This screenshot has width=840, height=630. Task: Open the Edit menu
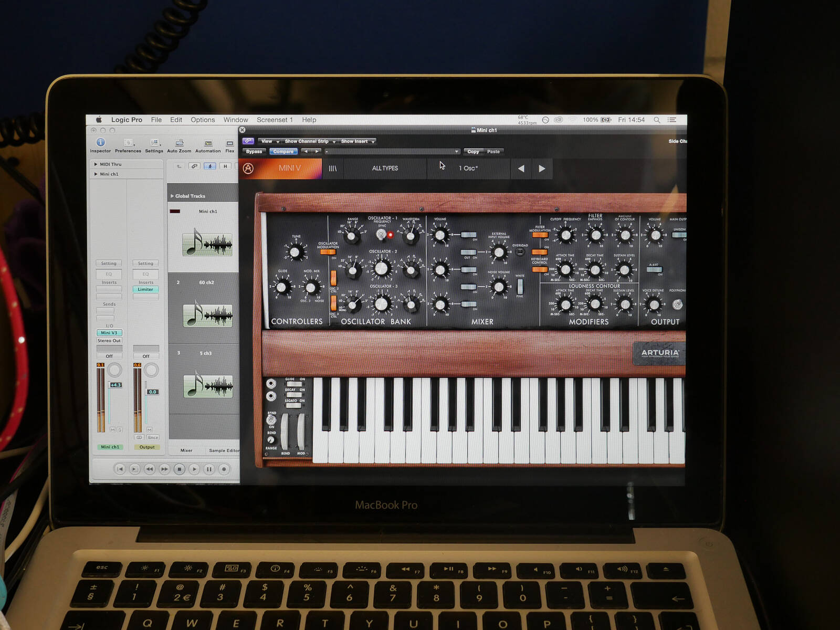176,120
